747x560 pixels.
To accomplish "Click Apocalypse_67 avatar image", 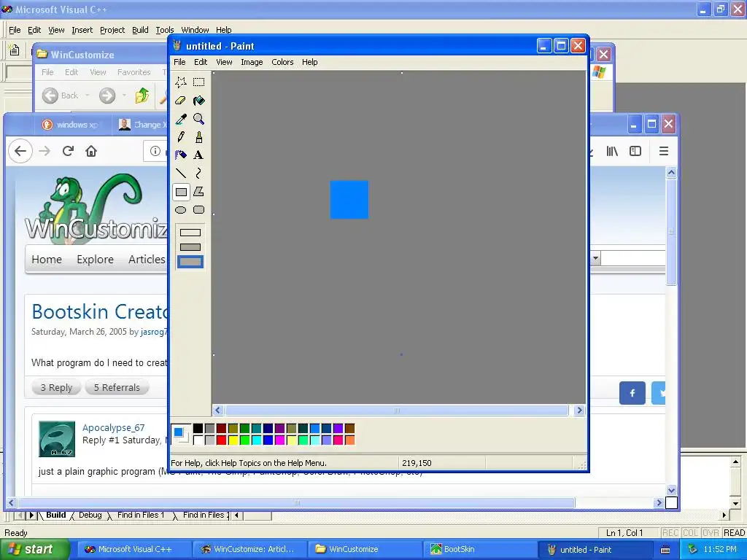I will [57, 439].
